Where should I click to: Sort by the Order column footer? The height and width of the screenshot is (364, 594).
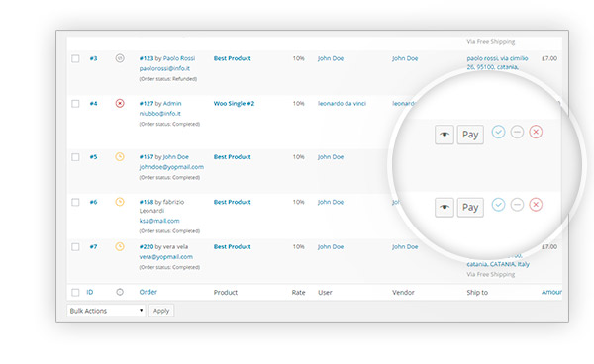point(148,292)
